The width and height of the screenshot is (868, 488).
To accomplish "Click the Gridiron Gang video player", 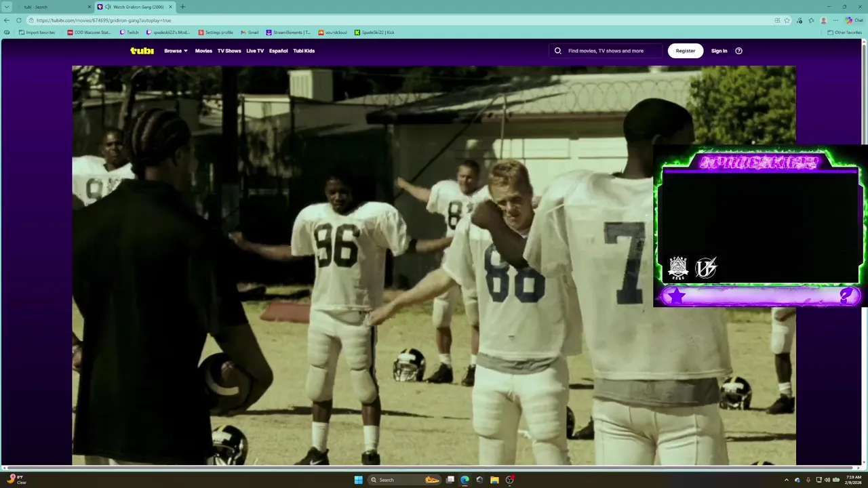I will click(x=434, y=265).
